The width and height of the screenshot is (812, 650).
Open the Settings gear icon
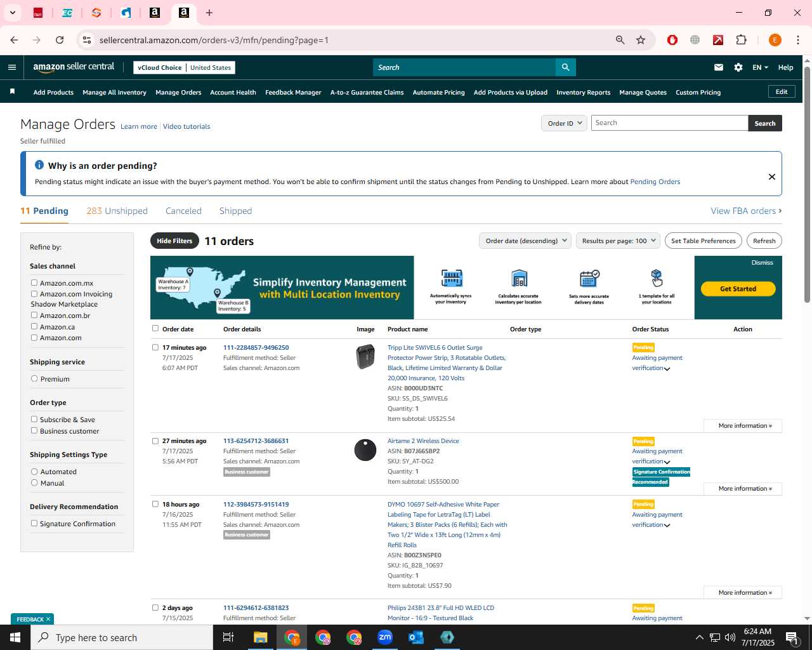click(x=738, y=67)
